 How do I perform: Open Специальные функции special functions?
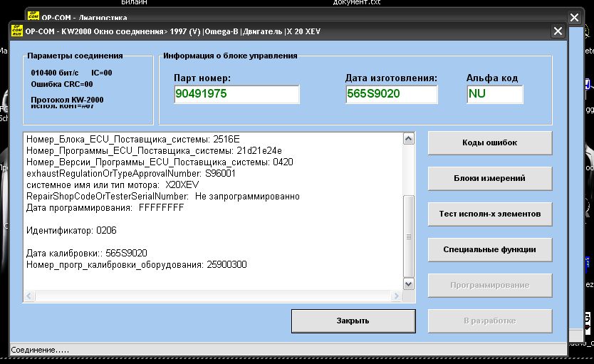(x=490, y=249)
